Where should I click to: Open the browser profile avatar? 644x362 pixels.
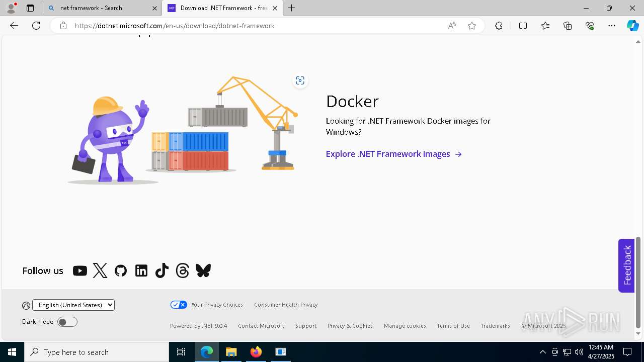pyautogui.click(x=11, y=8)
